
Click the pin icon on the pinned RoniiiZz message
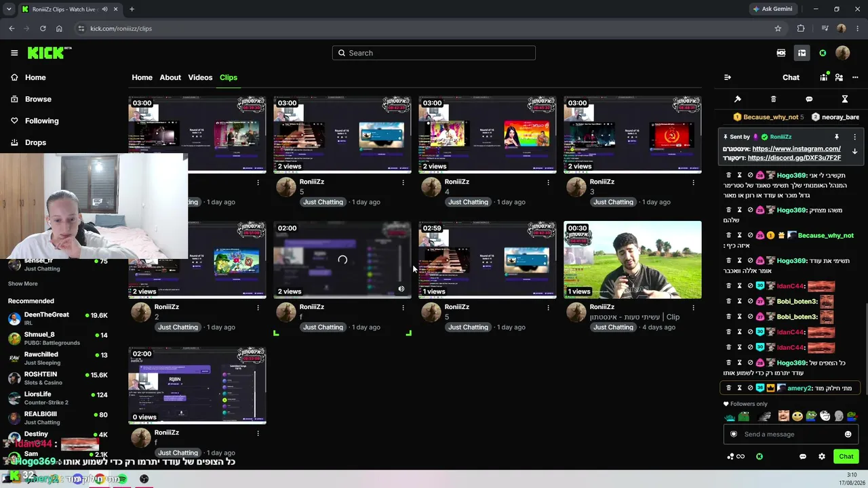[837, 137]
